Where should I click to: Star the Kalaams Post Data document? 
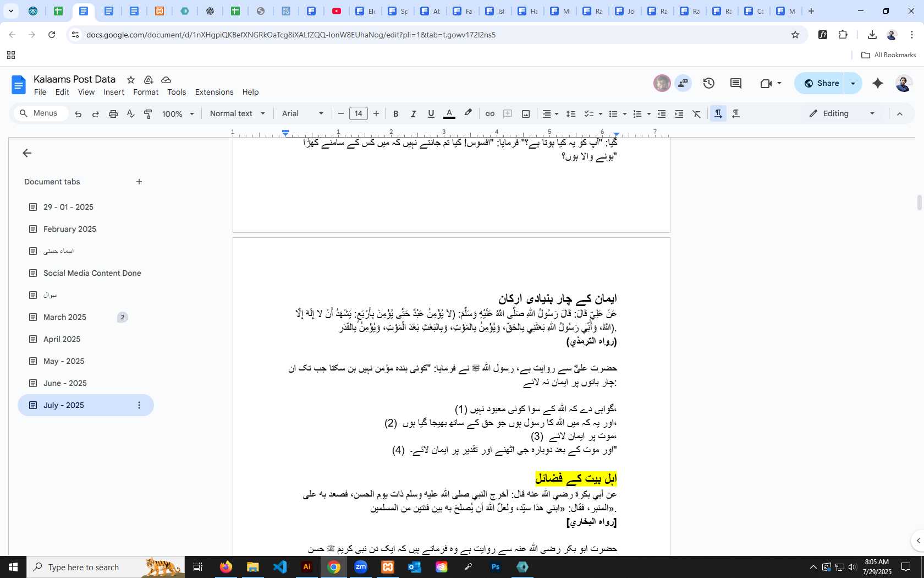131,80
